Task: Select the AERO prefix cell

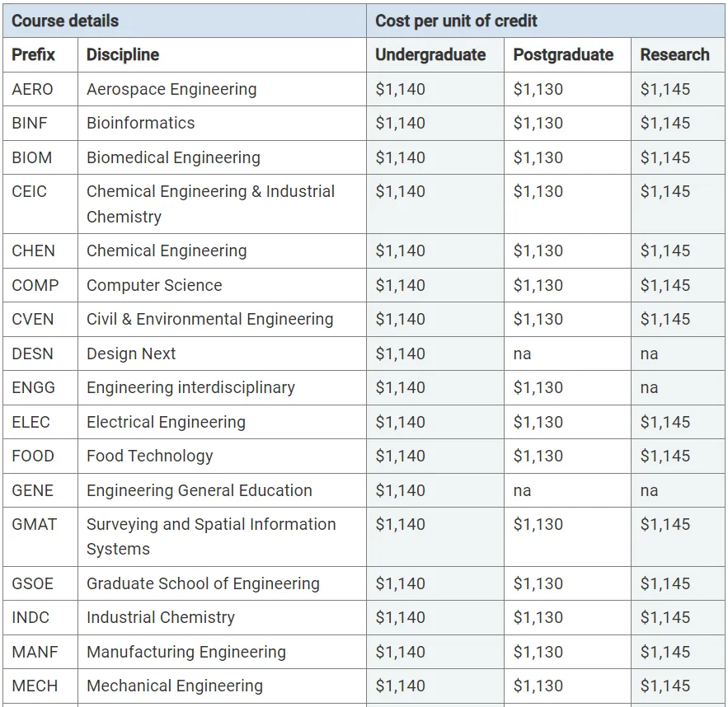Action: point(32,89)
